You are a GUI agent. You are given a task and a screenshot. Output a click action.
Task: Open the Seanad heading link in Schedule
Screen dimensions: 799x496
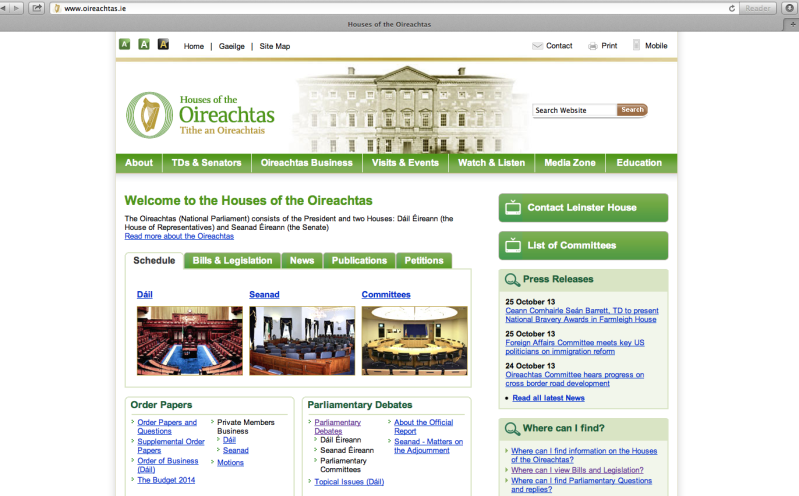pyautogui.click(x=264, y=295)
